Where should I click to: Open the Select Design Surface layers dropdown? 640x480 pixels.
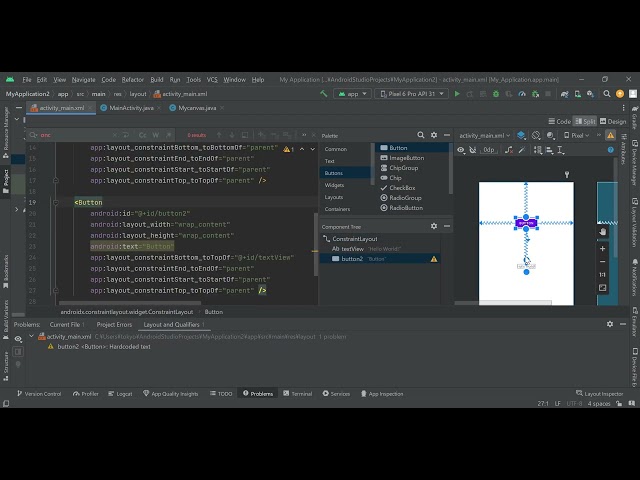[521, 135]
